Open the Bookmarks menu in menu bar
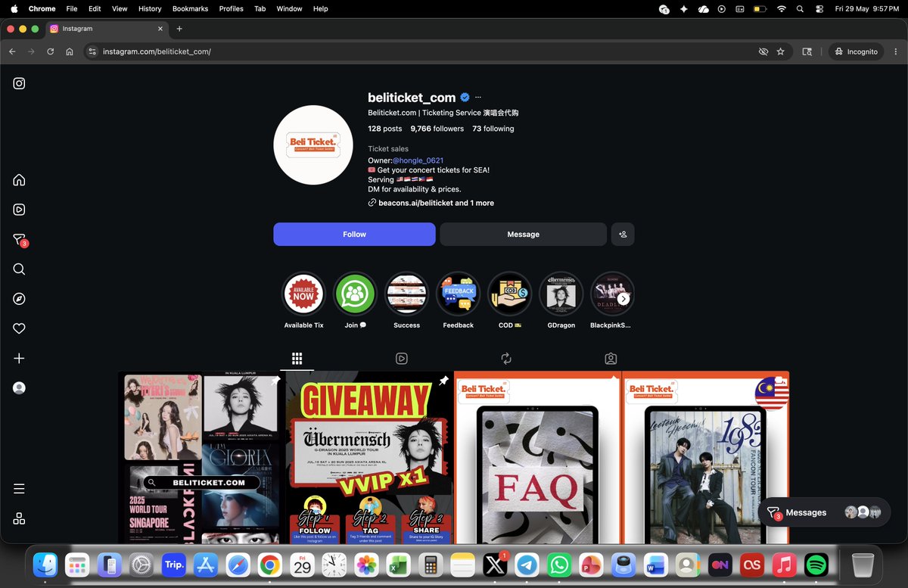Screen dimensions: 908x588 click(x=190, y=8)
